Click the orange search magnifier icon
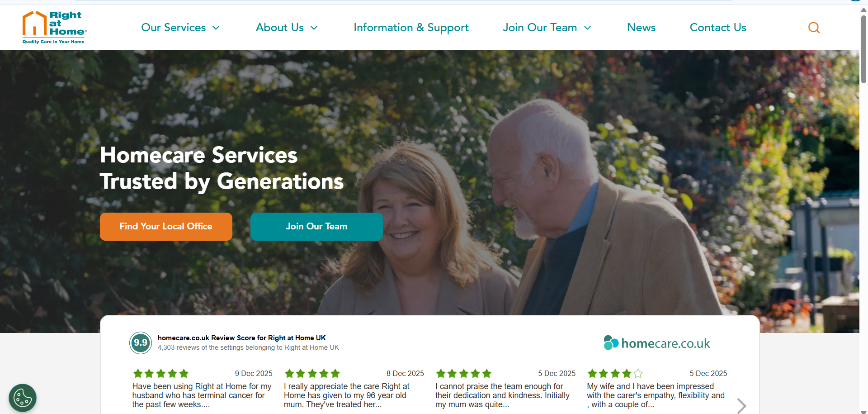Screen dimensions: 868x414 814,28
